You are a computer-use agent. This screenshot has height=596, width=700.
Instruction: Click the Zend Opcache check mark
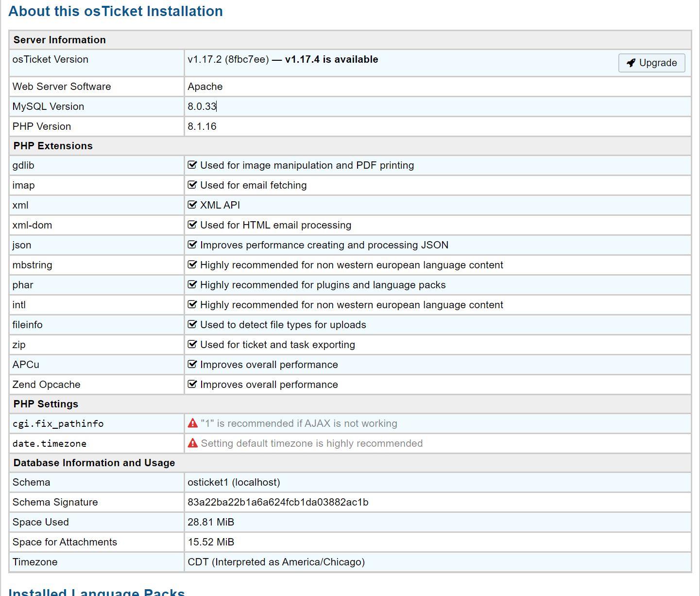coord(192,385)
